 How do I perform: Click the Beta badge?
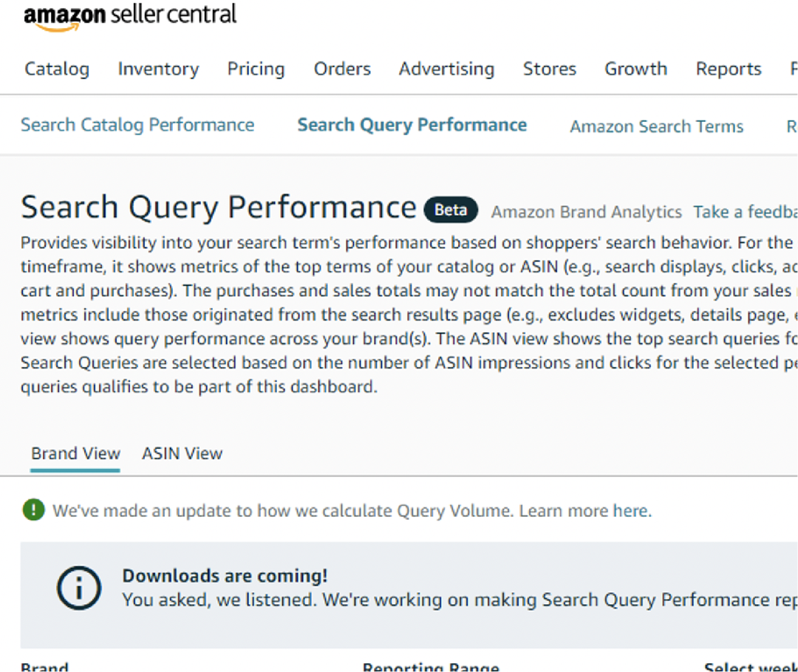(451, 210)
